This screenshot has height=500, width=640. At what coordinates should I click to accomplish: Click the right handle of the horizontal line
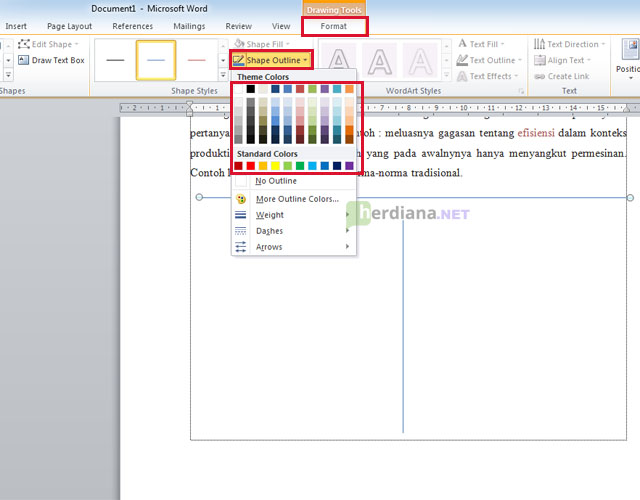click(630, 198)
